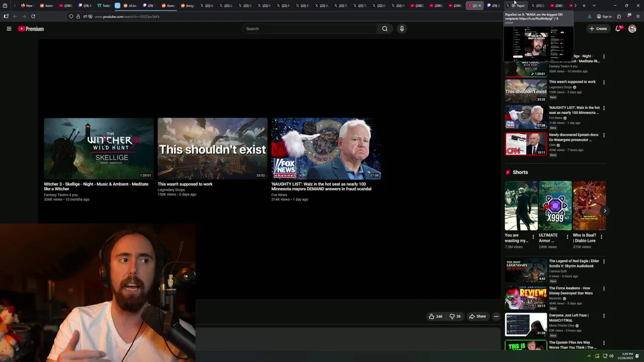Show hidden system tray icons chevron
This screenshot has width=644, height=362.
[589, 356]
